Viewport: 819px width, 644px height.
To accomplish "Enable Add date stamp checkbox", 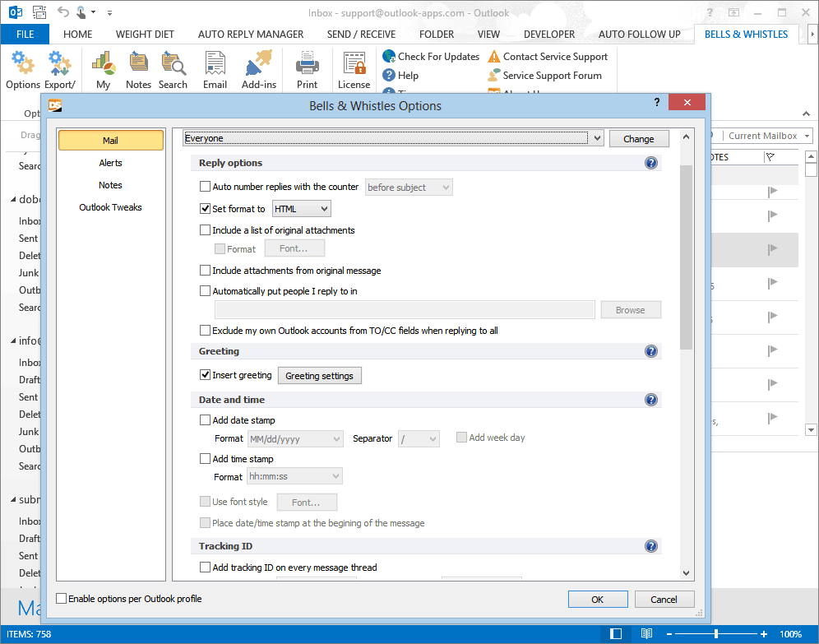I will [x=206, y=420].
